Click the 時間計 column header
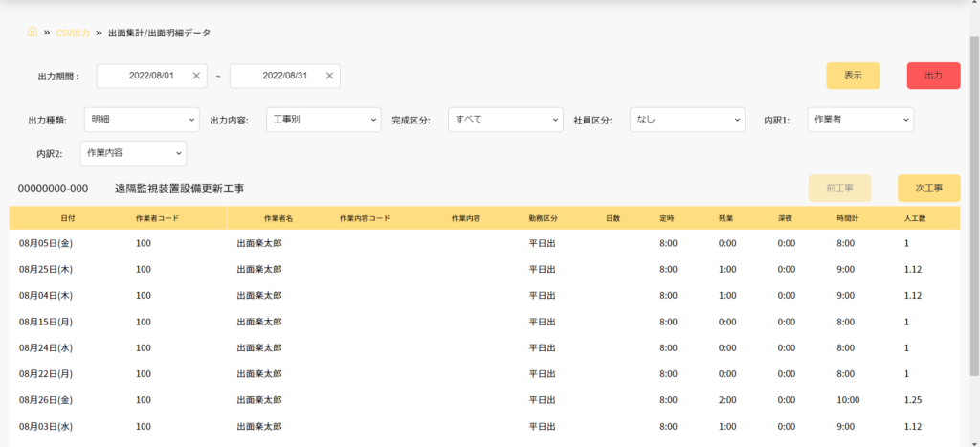 (848, 219)
